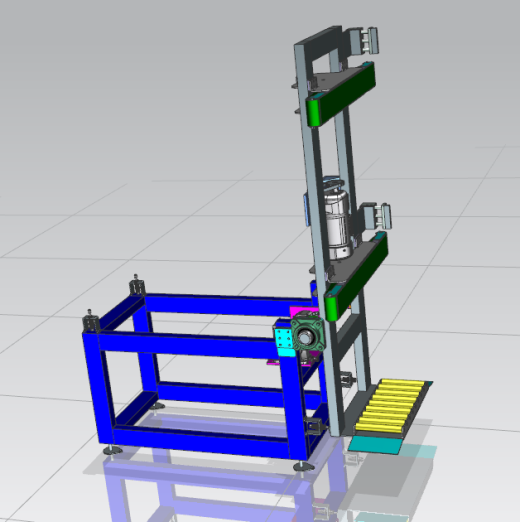
Task: Pick the silver motor on the vertical mast
Action: pos(338,225)
